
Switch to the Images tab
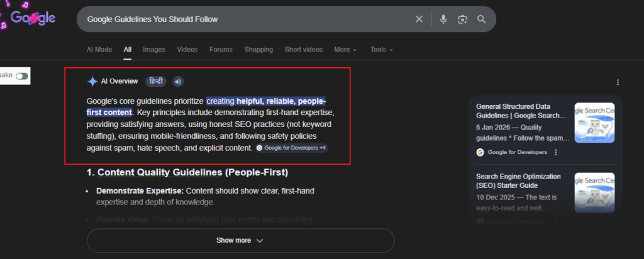(x=154, y=50)
